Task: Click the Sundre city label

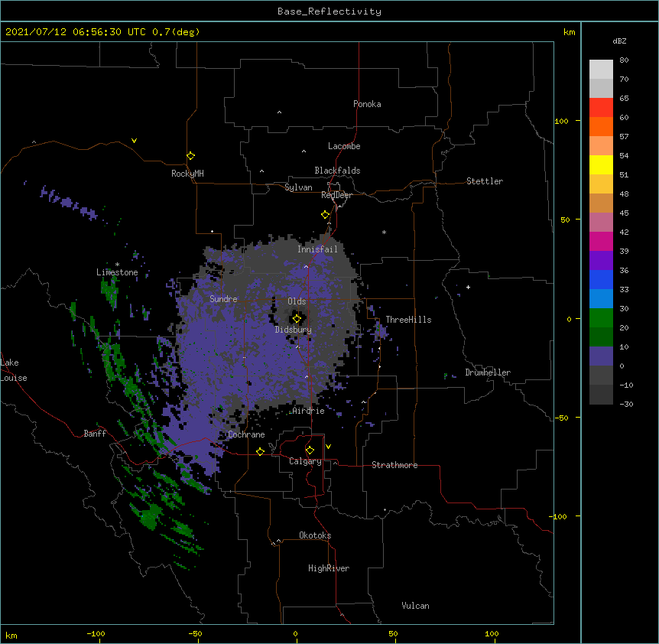Action: point(223,299)
